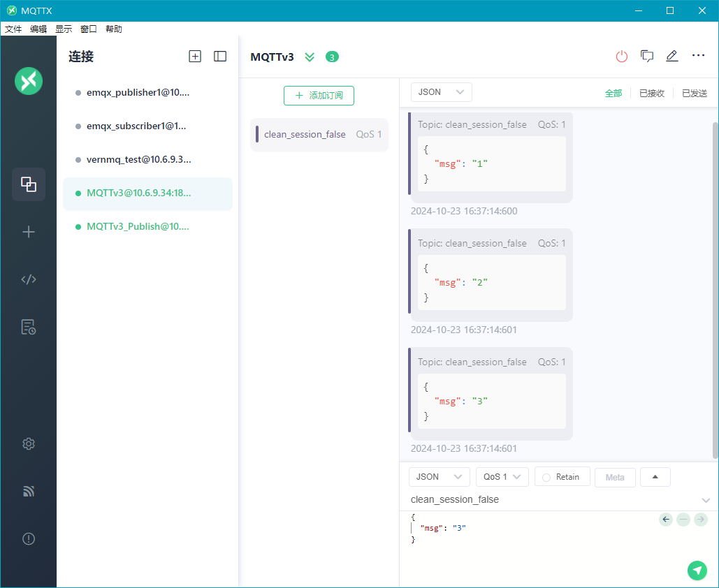This screenshot has width=719, height=588.
Task: Click the message list vertical scrollbar
Action: point(716,290)
